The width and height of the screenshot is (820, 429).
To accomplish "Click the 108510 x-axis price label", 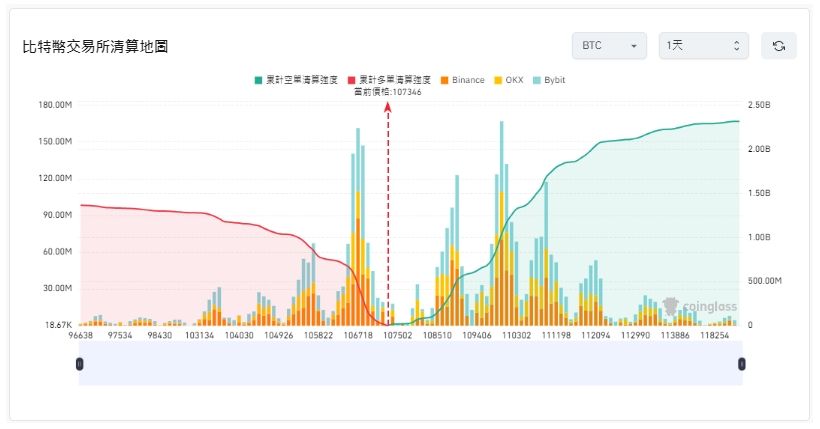I will pyautogui.click(x=437, y=335).
